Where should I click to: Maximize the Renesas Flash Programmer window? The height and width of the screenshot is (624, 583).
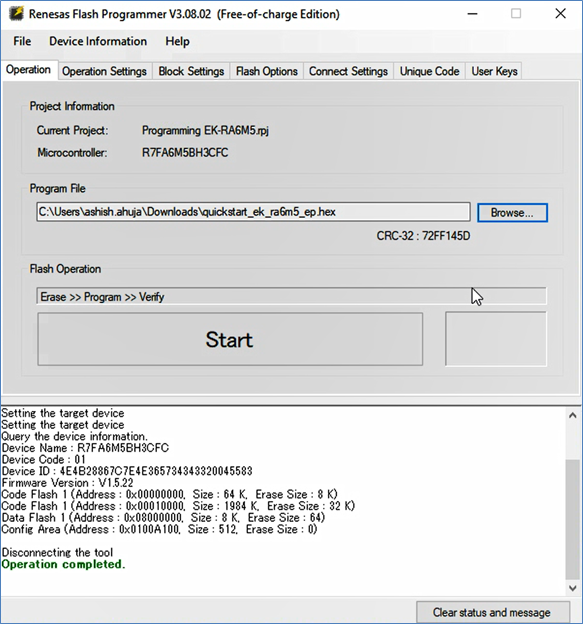tap(516, 14)
